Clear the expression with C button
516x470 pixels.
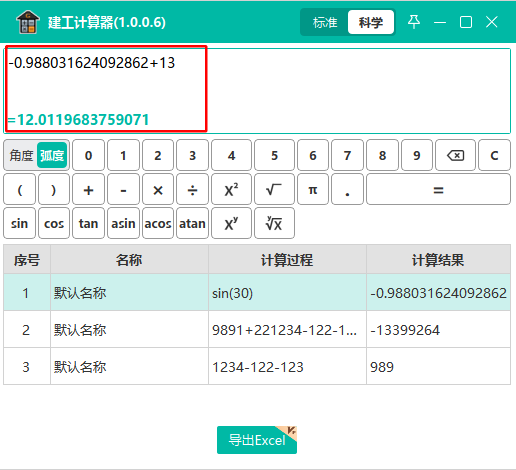(494, 155)
